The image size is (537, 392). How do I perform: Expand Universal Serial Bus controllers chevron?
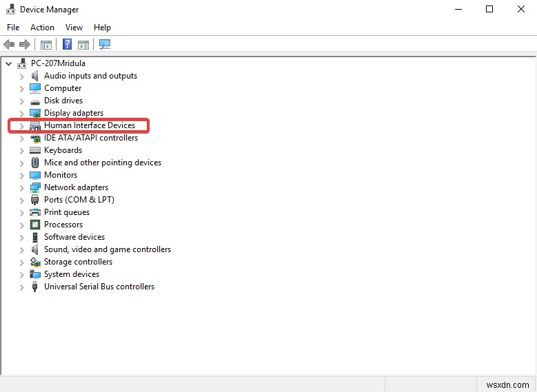pyautogui.click(x=21, y=287)
